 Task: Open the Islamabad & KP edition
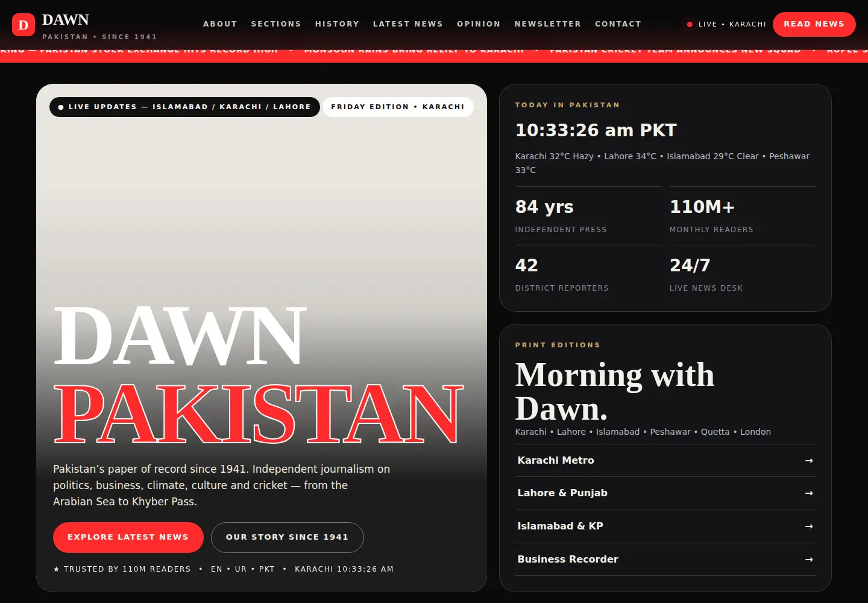[x=665, y=526]
